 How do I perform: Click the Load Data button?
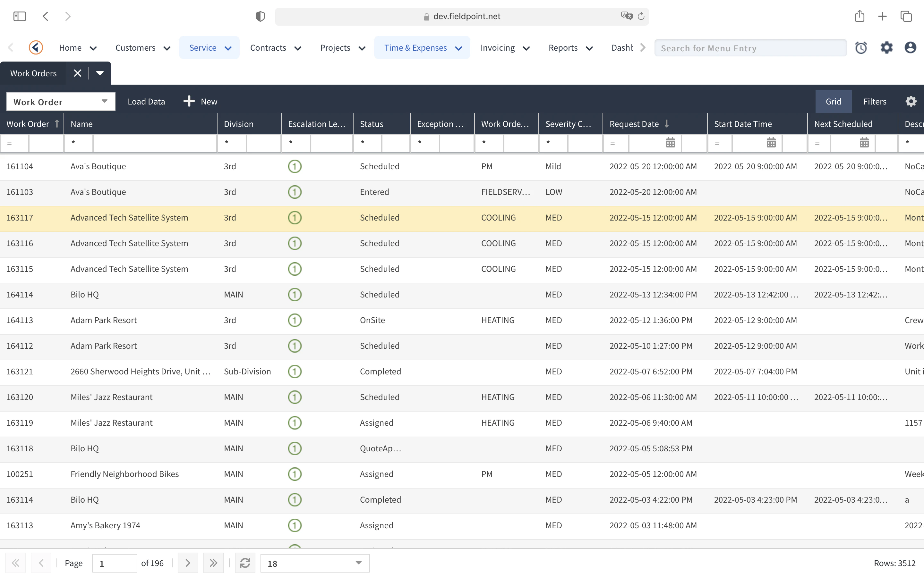click(146, 101)
